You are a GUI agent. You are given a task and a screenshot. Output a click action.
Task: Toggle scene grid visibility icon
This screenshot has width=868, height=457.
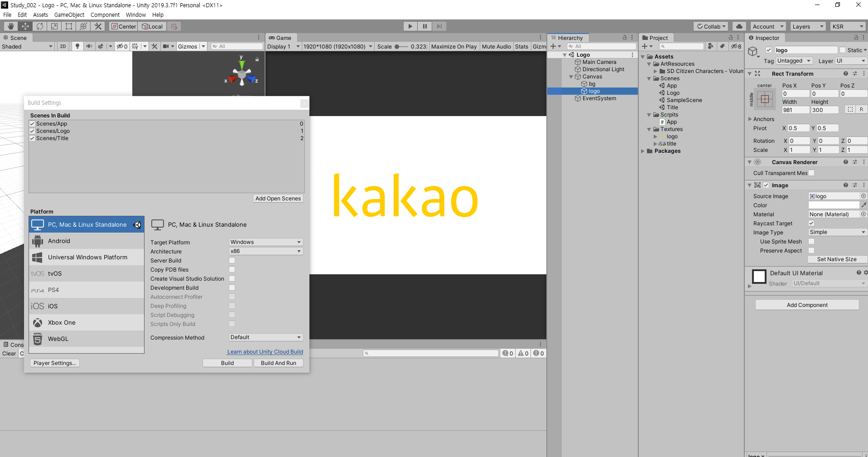(135, 46)
